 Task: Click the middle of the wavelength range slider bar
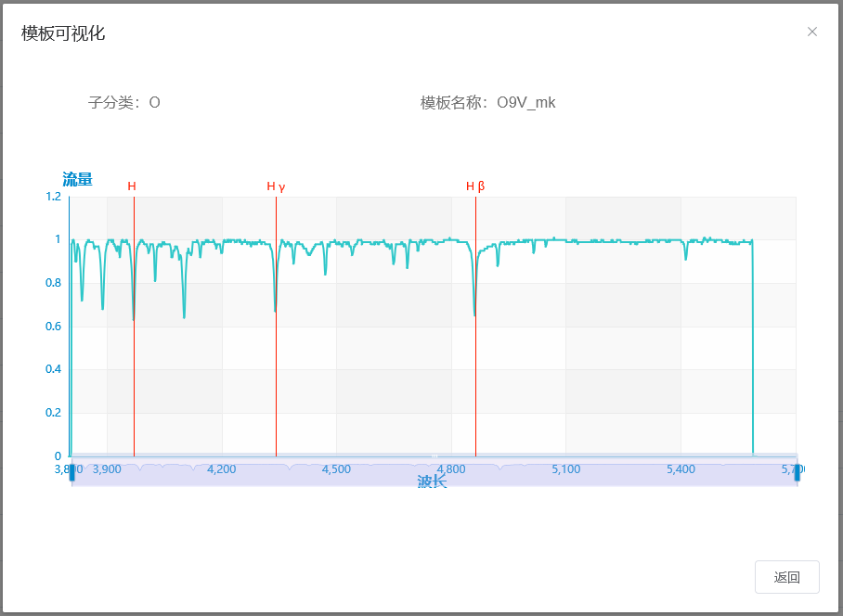434,472
